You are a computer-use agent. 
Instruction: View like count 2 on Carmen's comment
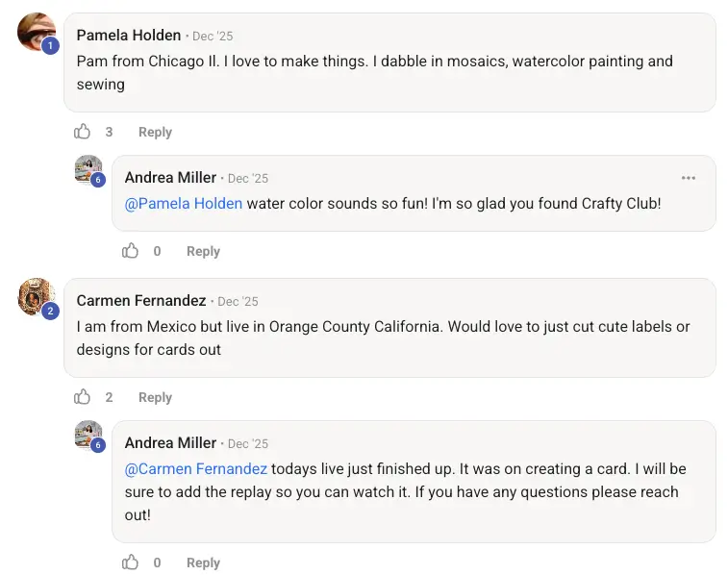[109, 397]
